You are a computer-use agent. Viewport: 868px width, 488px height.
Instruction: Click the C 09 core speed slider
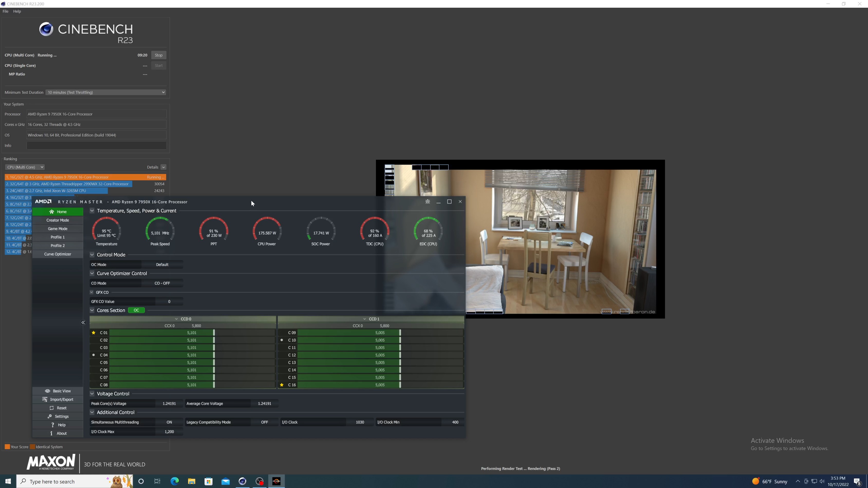[380, 333]
